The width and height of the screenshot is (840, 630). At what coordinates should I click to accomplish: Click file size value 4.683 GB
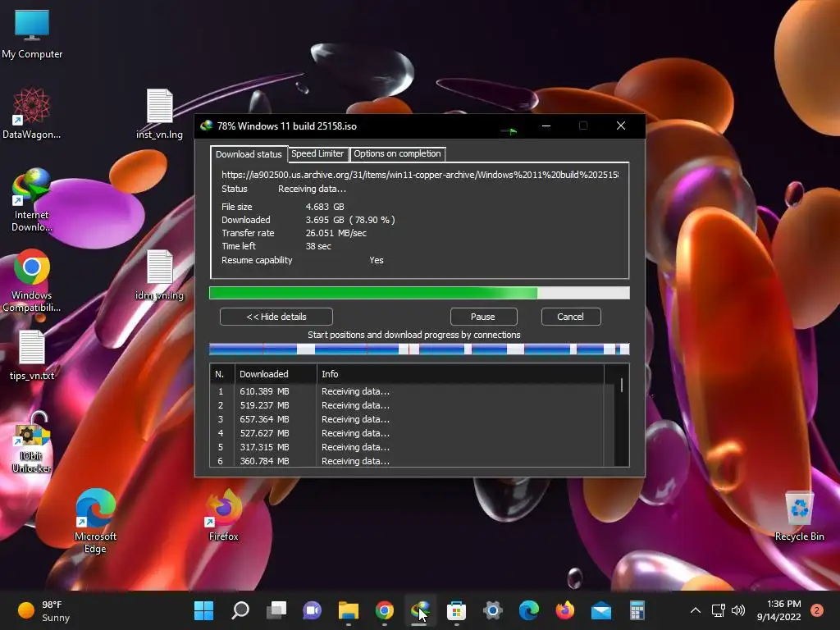[325, 207]
